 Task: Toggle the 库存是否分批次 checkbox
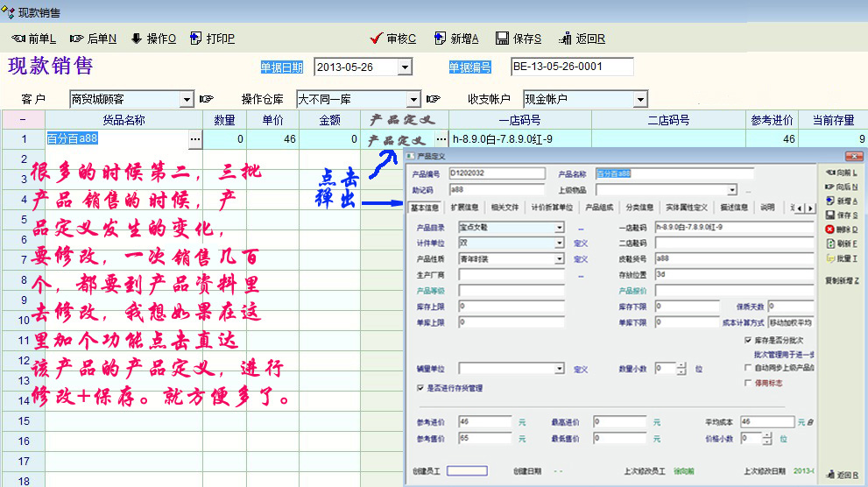tap(747, 340)
